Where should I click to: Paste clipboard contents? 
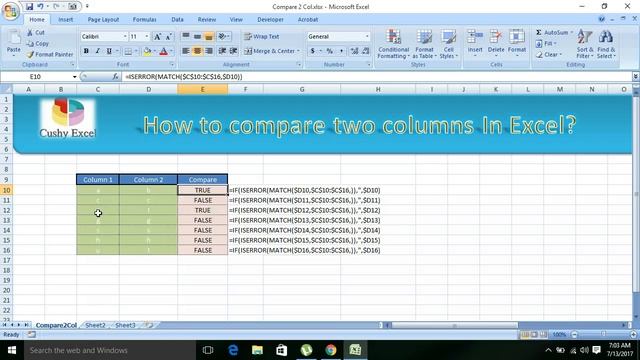13,43
